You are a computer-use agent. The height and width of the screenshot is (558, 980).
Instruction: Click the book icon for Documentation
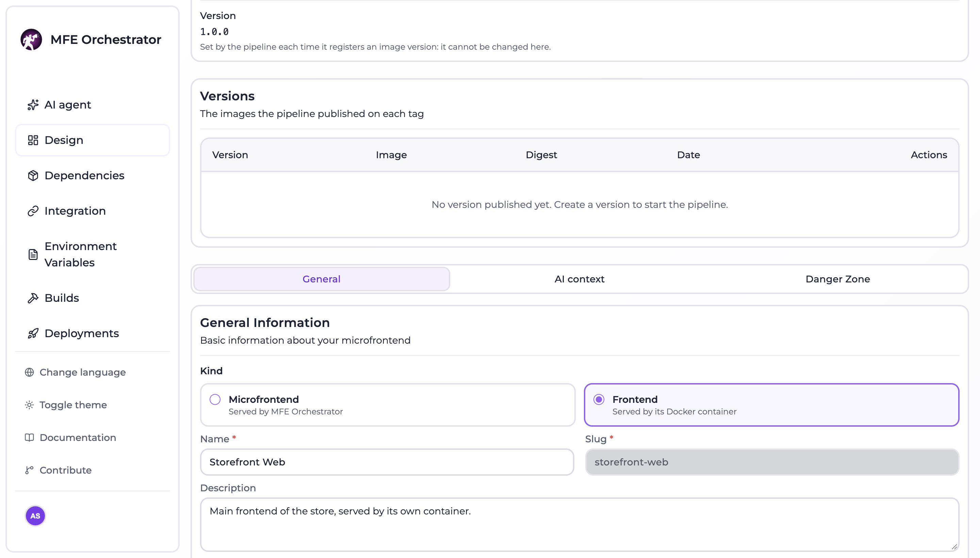(30, 437)
